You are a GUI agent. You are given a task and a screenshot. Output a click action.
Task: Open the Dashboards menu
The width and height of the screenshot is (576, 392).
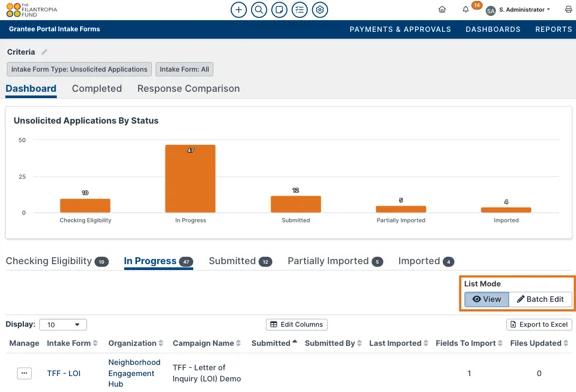point(493,29)
